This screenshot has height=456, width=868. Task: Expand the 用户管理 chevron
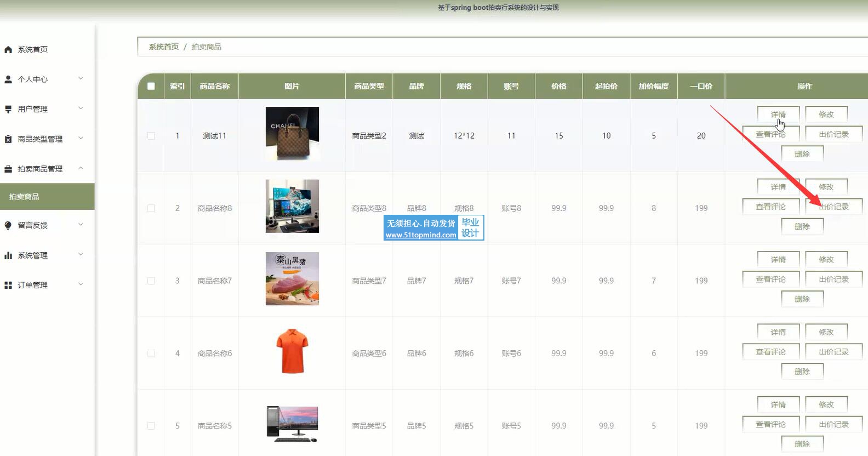(x=81, y=109)
